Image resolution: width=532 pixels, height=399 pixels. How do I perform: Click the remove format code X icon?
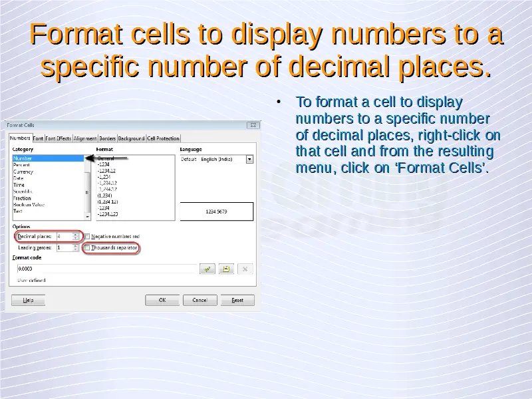pos(245,269)
